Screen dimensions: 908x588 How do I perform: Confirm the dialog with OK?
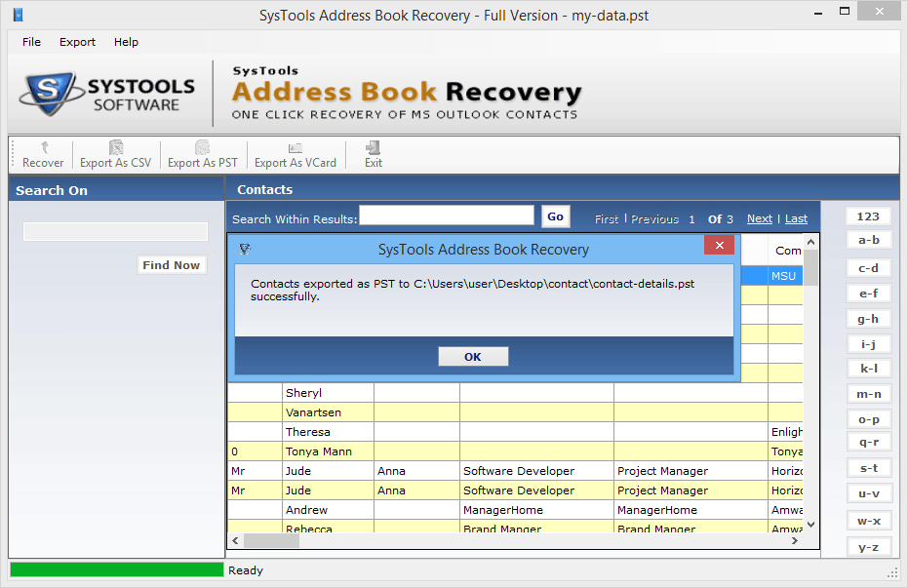473,357
